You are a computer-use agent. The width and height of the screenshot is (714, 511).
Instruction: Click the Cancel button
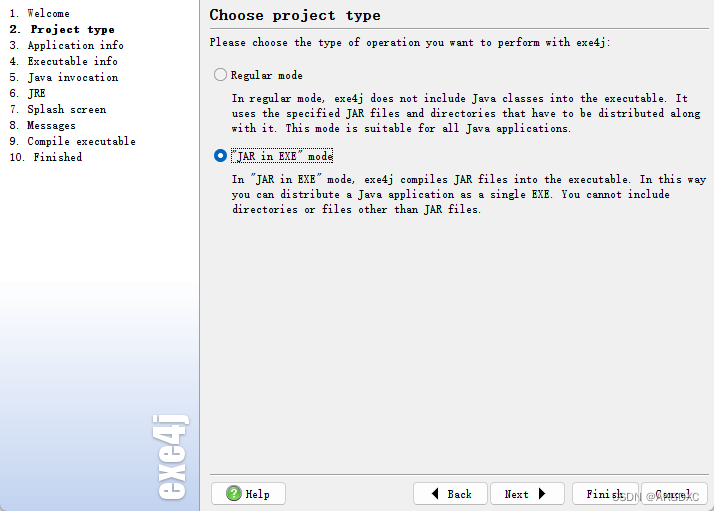click(x=674, y=494)
